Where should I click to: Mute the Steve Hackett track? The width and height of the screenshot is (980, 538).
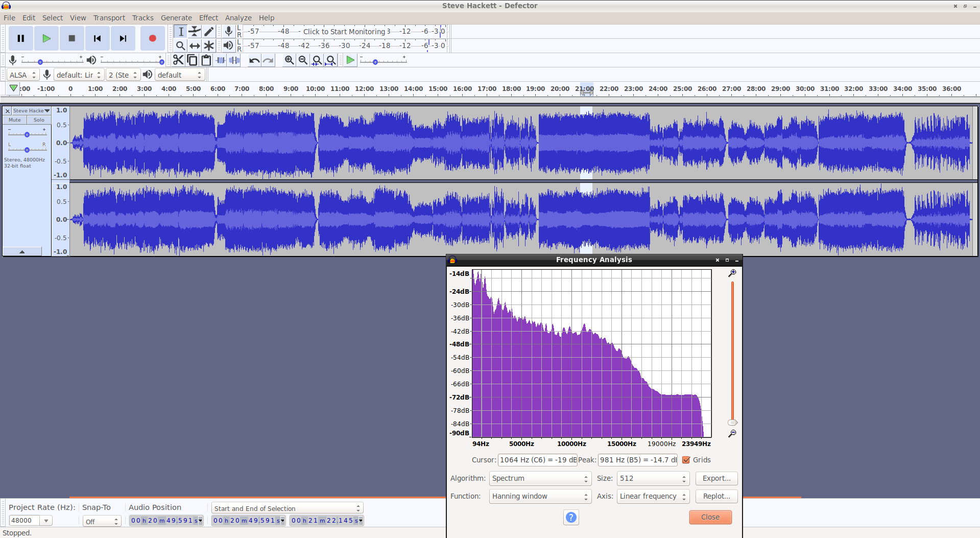15,120
